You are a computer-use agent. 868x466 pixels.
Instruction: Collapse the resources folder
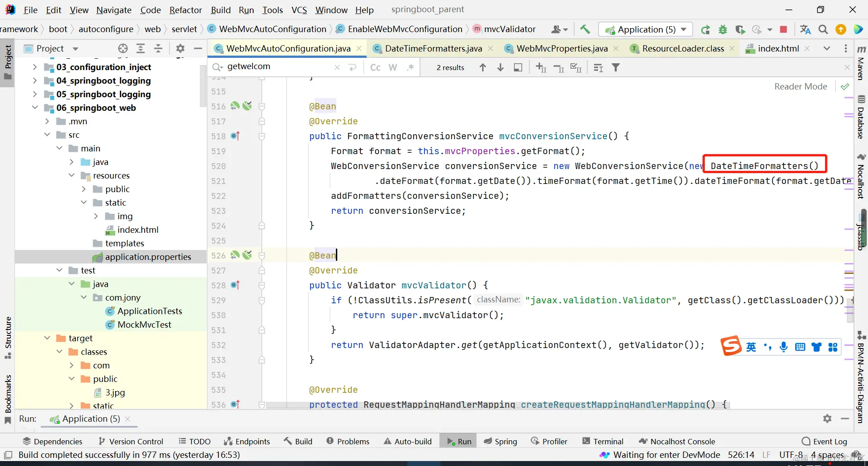[71, 175]
